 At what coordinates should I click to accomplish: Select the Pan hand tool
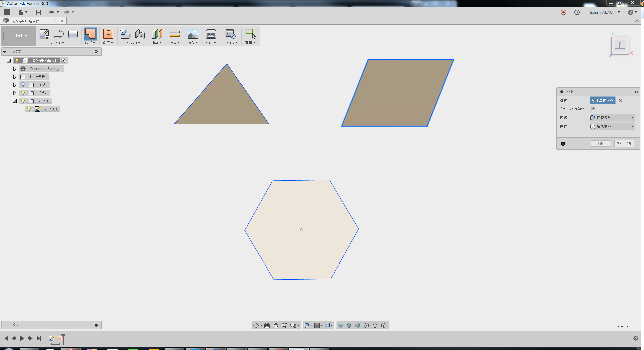[x=276, y=325]
